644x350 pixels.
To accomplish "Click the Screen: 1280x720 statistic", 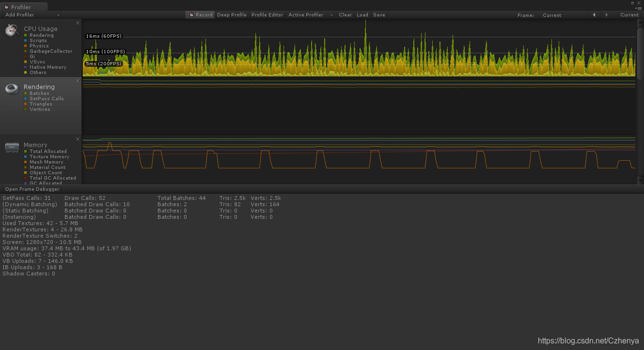I will [42, 242].
